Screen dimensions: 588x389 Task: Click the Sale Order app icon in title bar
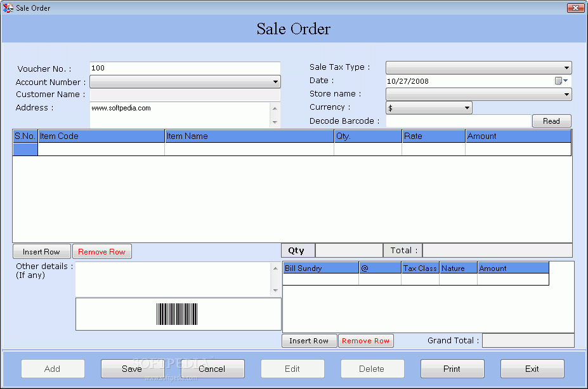click(8, 8)
